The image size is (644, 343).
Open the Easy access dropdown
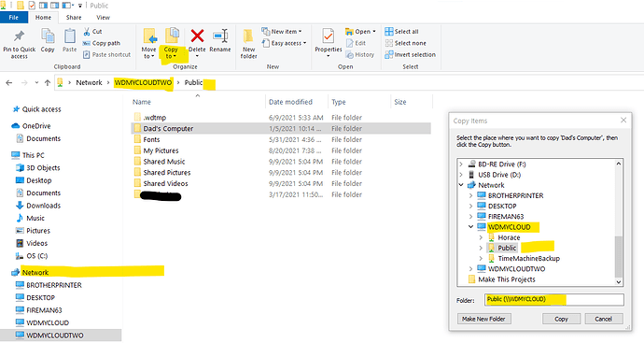tap(285, 43)
